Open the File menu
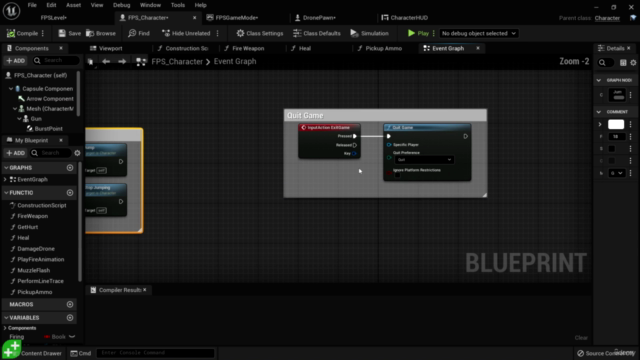Image resolution: width=640 pixels, height=360 pixels. [x=32, y=5]
